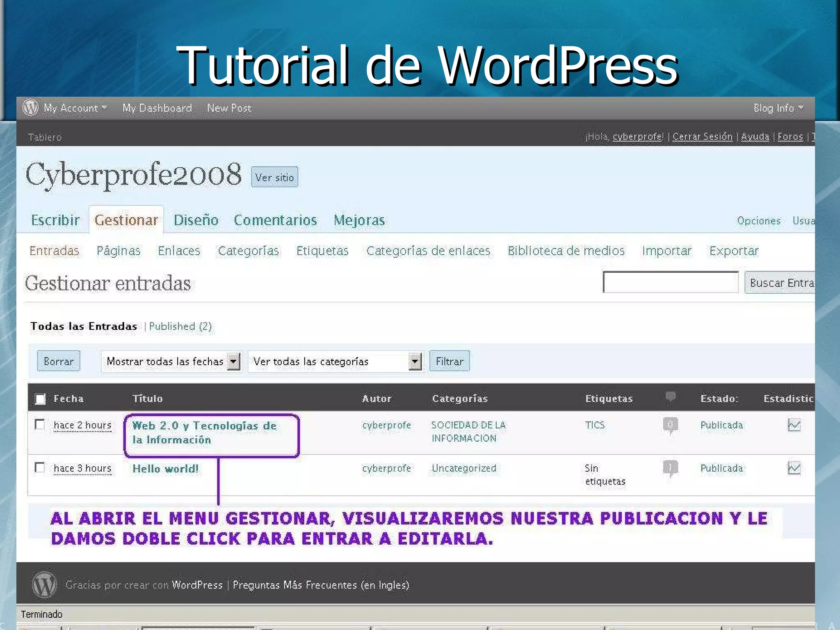Image resolution: width=840 pixels, height=630 pixels.
Task: Click the TICS tag link
Action: click(595, 425)
